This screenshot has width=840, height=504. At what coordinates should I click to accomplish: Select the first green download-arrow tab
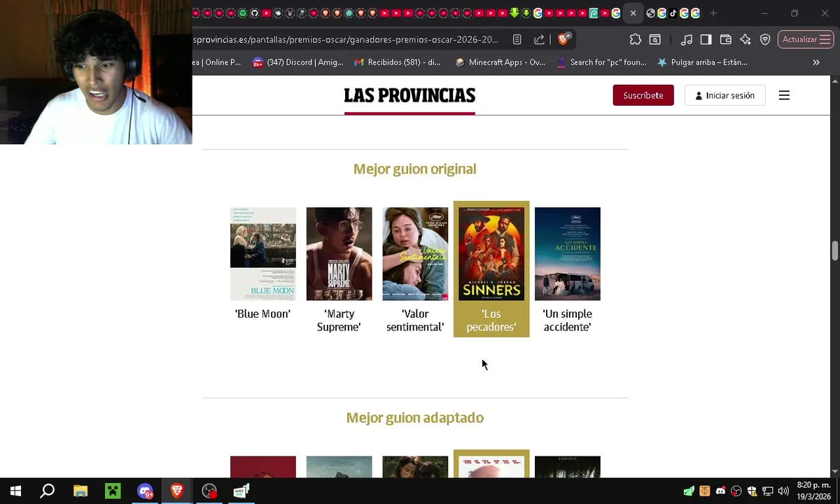[x=514, y=13]
